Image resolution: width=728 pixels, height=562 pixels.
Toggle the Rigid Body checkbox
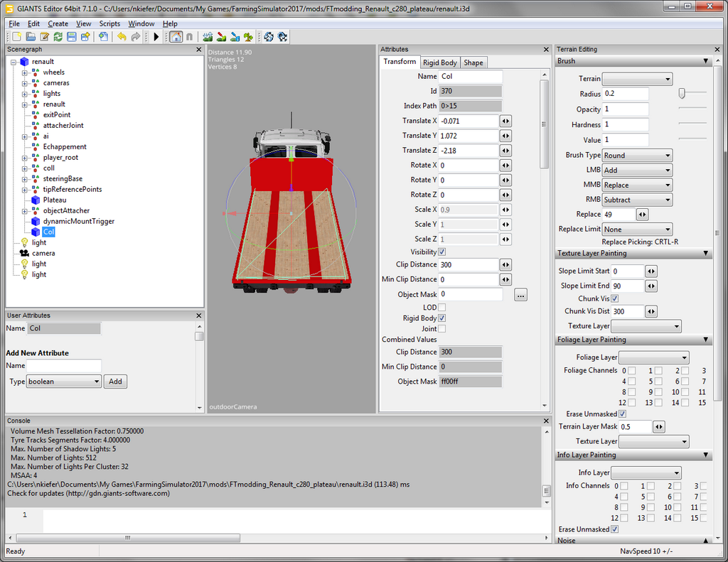click(442, 318)
